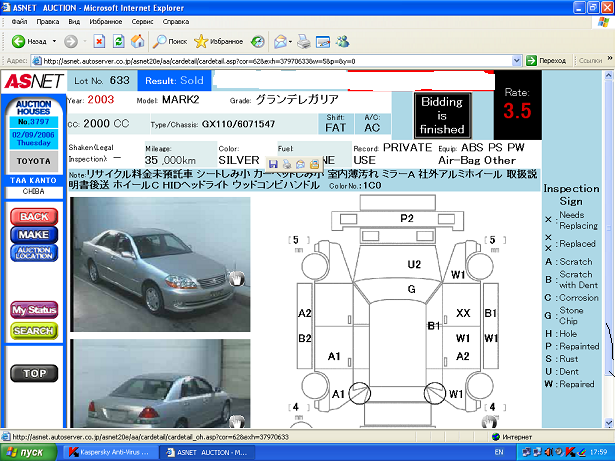The width and height of the screenshot is (615, 461).
Task: Click the TAA KANTO label
Action: point(34,180)
